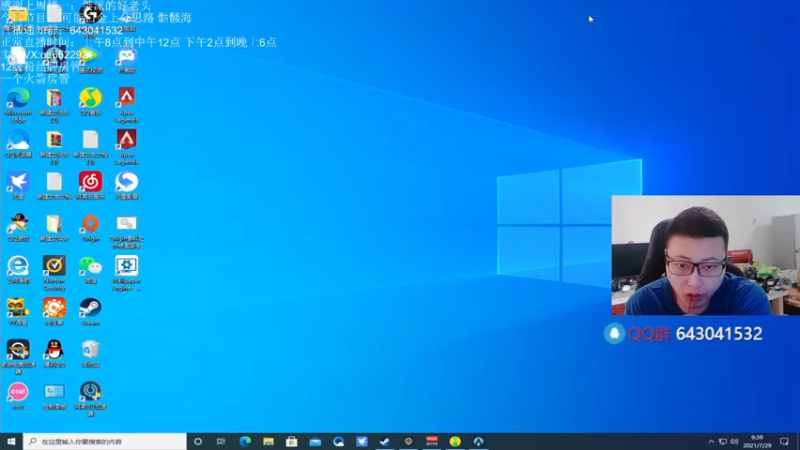Select the blue game controller desktop icon
Viewport: 800px width, 450px height.
127,60
